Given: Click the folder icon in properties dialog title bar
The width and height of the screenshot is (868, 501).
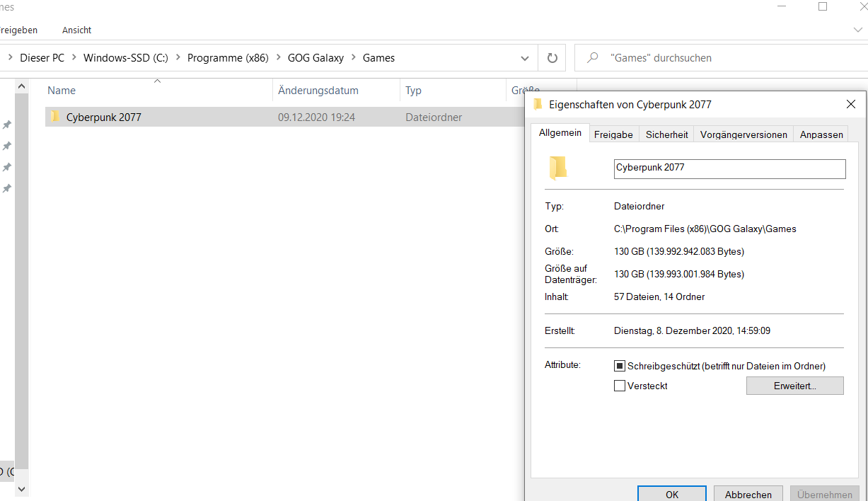Looking at the screenshot, I should (x=538, y=104).
